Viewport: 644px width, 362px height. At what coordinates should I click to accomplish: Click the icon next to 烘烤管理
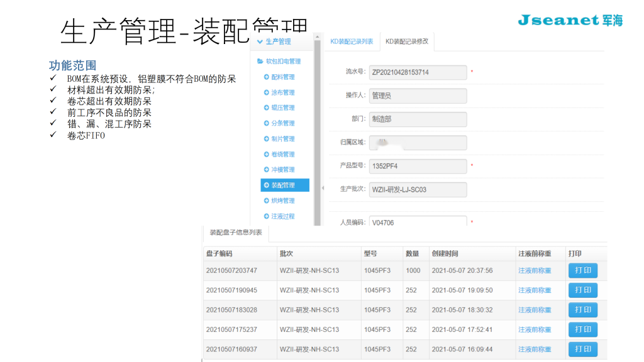pos(267,200)
